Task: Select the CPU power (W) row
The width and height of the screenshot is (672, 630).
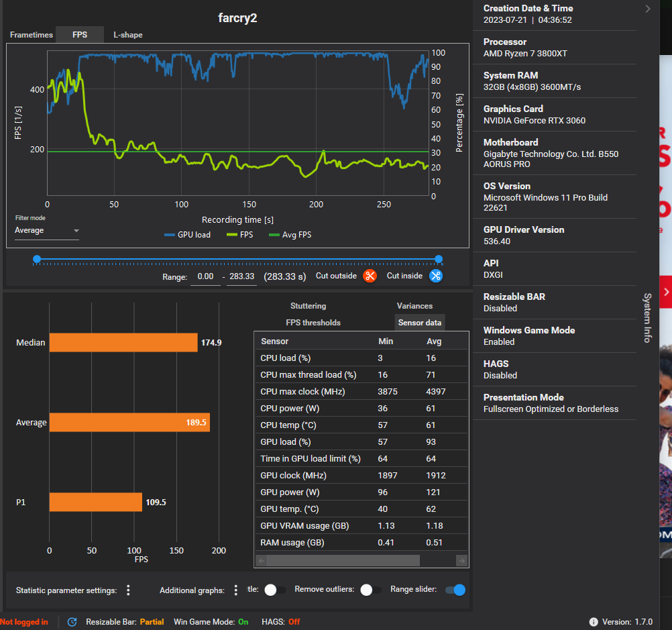Action: coord(361,409)
